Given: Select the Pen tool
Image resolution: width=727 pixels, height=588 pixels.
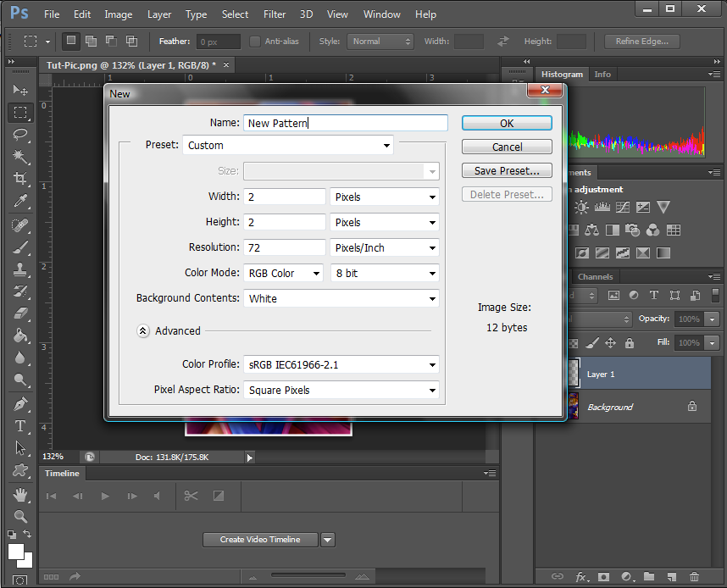Looking at the screenshot, I should pyautogui.click(x=20, y=404).
